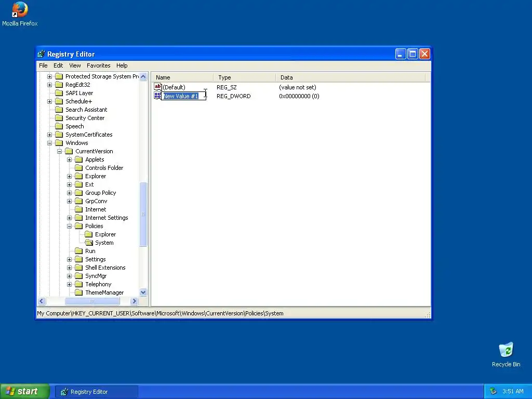This screenshot has height=399, width=532.
Task: Click the tree horizontal scroll left arrow
Action: [x=42, y=301]
